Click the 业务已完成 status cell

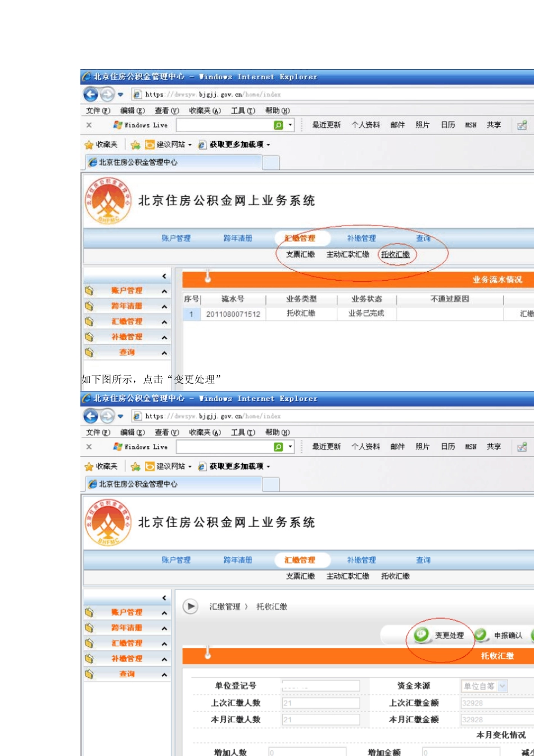(366, 314)
